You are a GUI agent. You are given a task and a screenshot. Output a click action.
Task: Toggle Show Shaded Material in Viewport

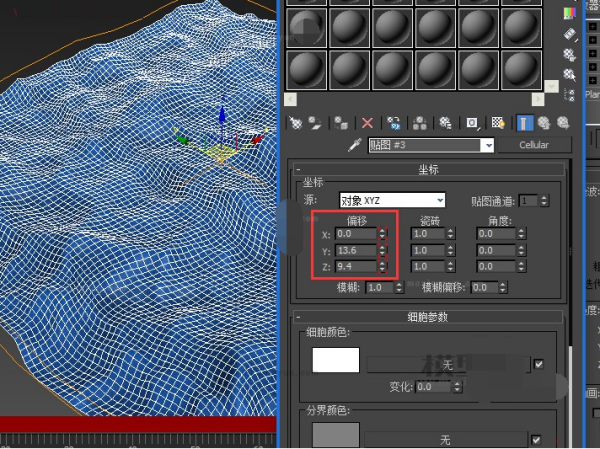tap(498, 123)
